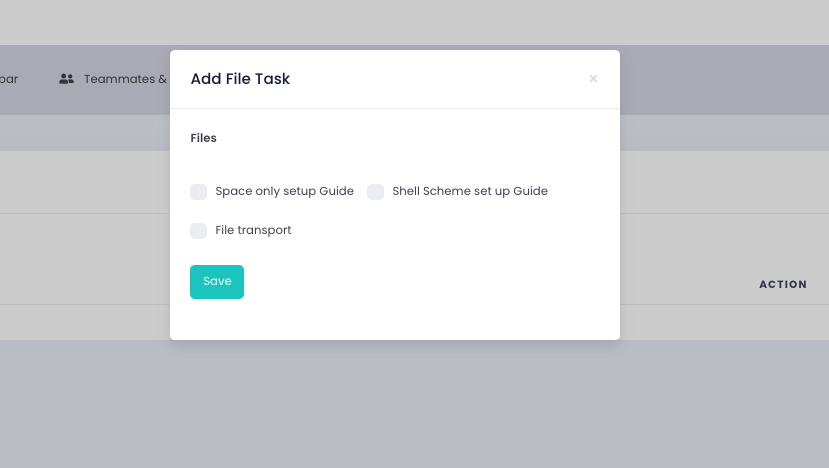Screen dimensions: 829x468
Task: Click the blank dialog space right of File transport
Action: pyautogui.click(x=450, y=230)
